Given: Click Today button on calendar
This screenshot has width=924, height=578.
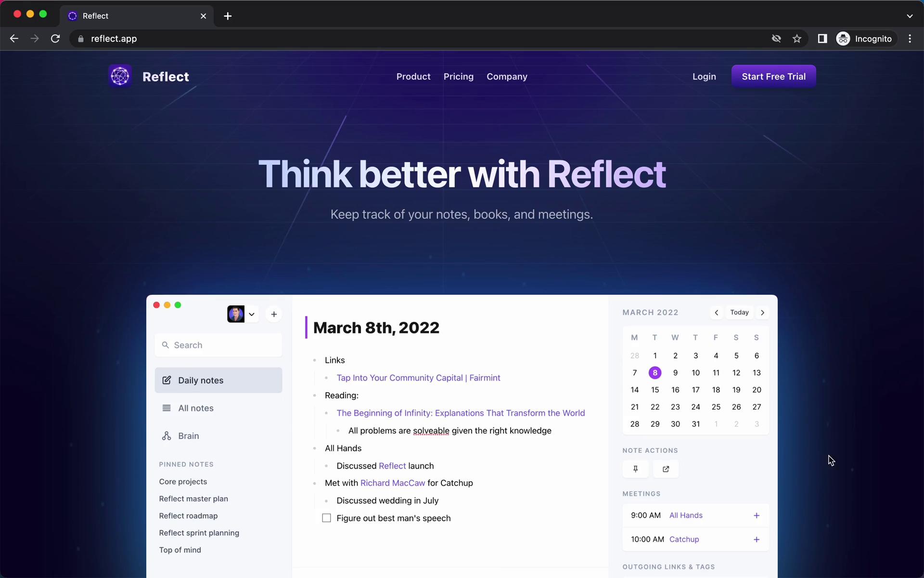Looking at the screenshot, I should [x=739, y=312].
